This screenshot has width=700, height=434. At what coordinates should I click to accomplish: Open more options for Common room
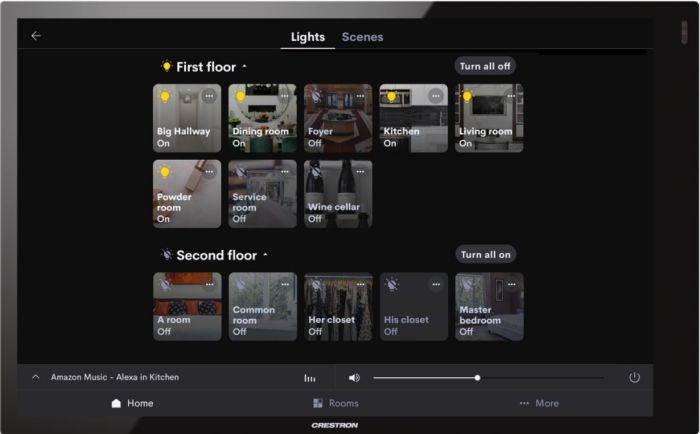(x=285, y=284)
